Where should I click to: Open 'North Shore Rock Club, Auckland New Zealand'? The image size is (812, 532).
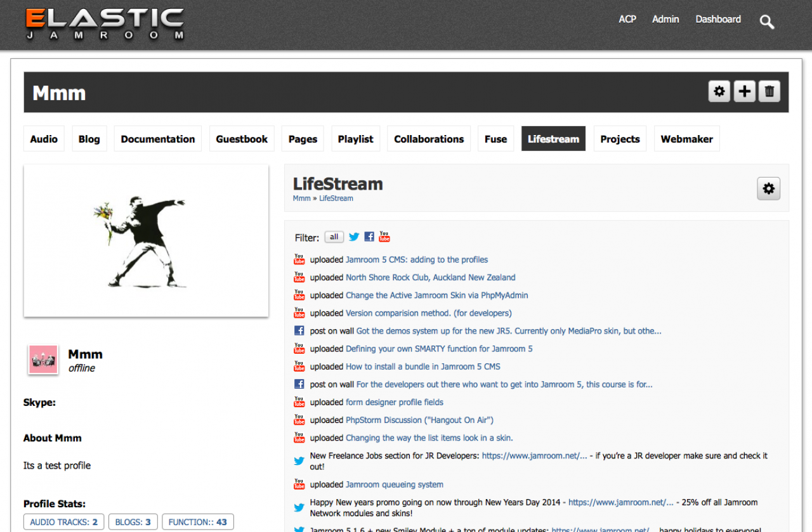click(431, 277)
